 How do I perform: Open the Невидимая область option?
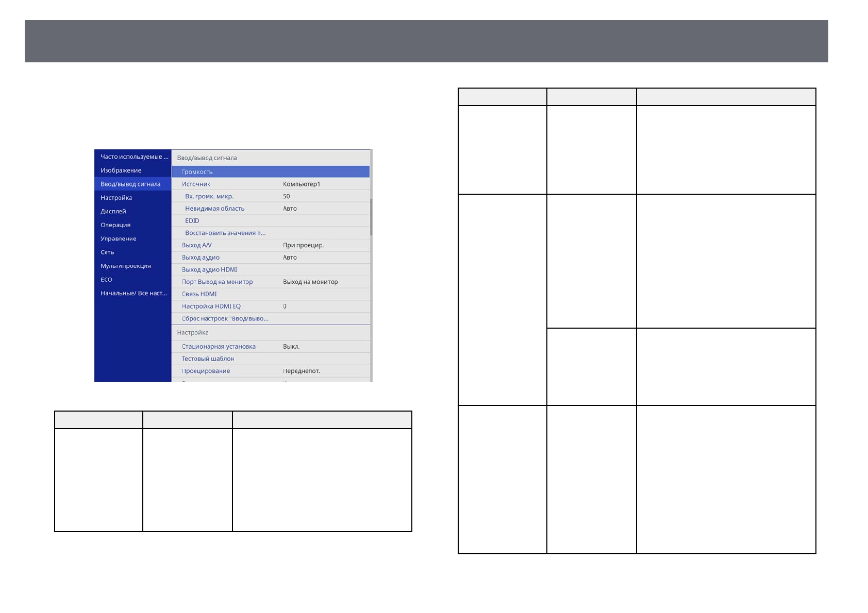[x=271, y=209]
